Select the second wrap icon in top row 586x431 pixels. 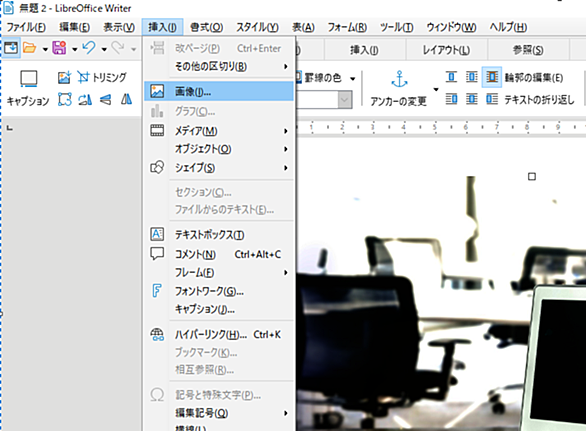[472, 77]
